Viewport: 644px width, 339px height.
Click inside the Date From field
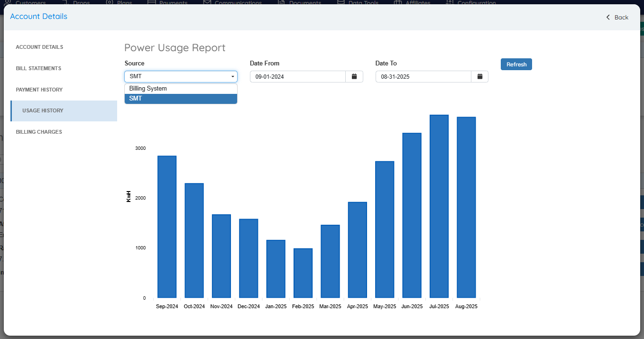[297, 76]
